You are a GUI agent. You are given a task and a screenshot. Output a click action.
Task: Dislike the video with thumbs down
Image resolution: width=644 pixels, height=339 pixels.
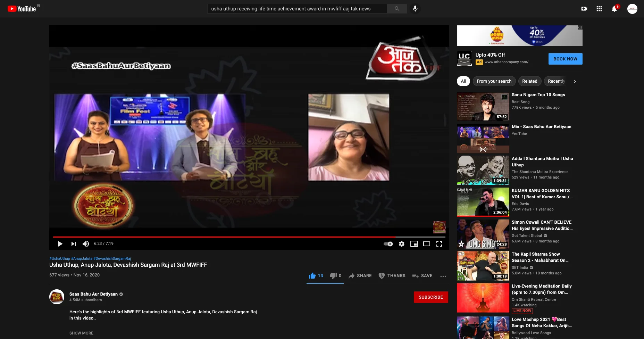[335, 276]
